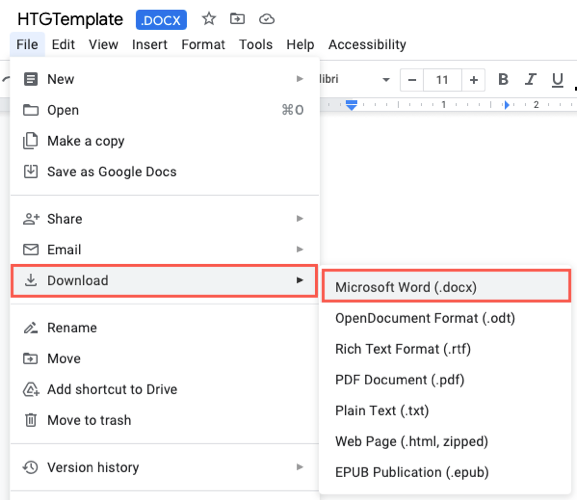Expand the Share submenu arrow
577x500 pixels.
coord(300,219)
